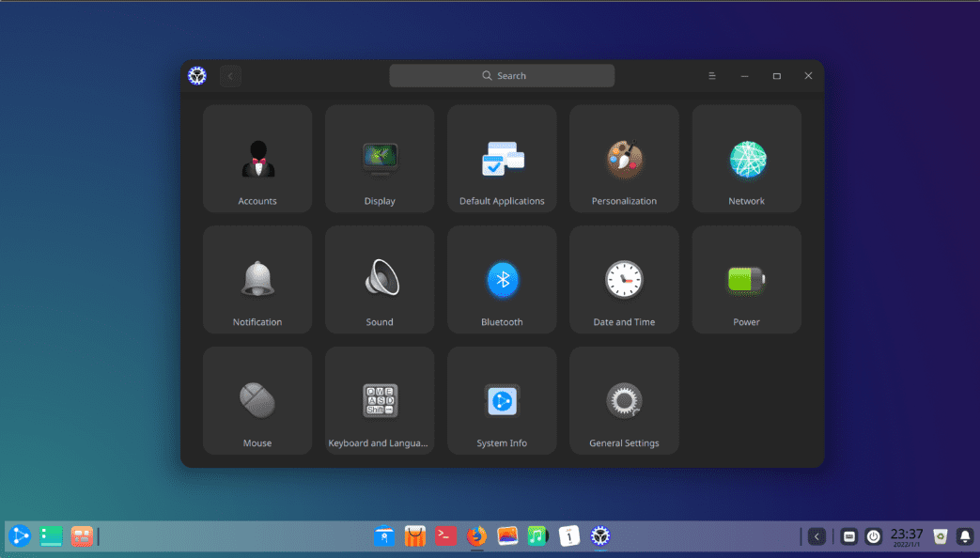This screenshot has width=980, height=558.
Task: Open Default Applications settings
Action: pyautogui.click(x=502, y=158)
